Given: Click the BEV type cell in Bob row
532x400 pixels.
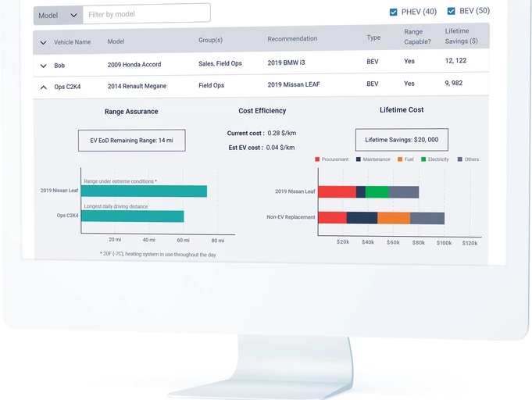Looking at the screenshot, I should pyautogui.click(x=372, y=62).
